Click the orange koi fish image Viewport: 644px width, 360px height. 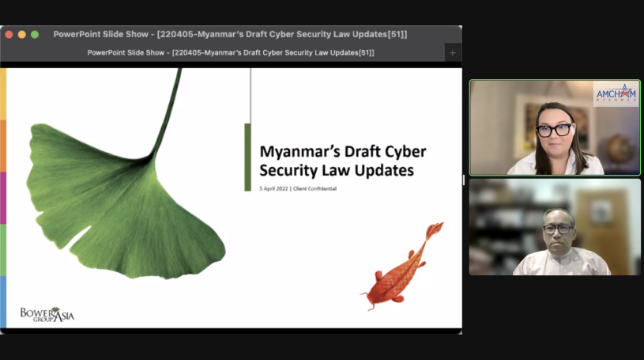pos(401,267)
